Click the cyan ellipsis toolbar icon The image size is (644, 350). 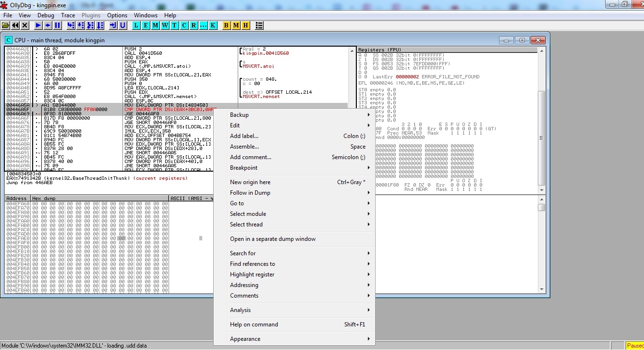click(x=204, y=25)
